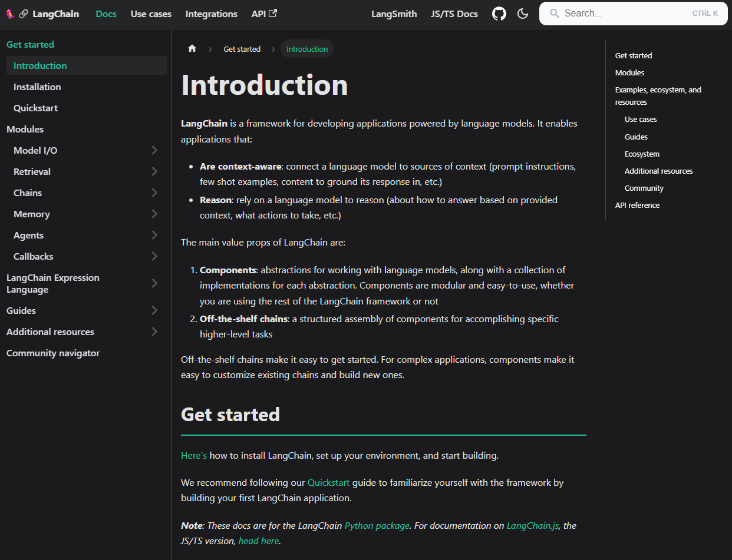
Task: Expand the Agents sidebar category
Action: pyautogui.click(x=154, y=235)
